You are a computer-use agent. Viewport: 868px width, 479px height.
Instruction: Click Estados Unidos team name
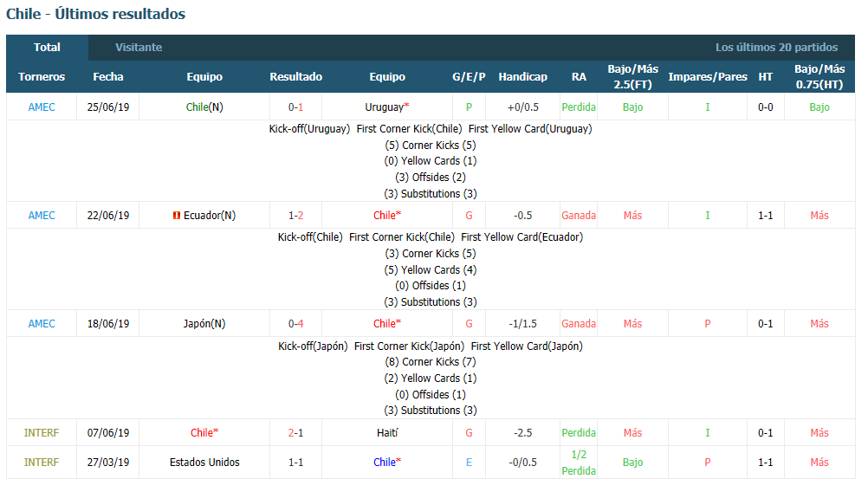coord(204,463)
